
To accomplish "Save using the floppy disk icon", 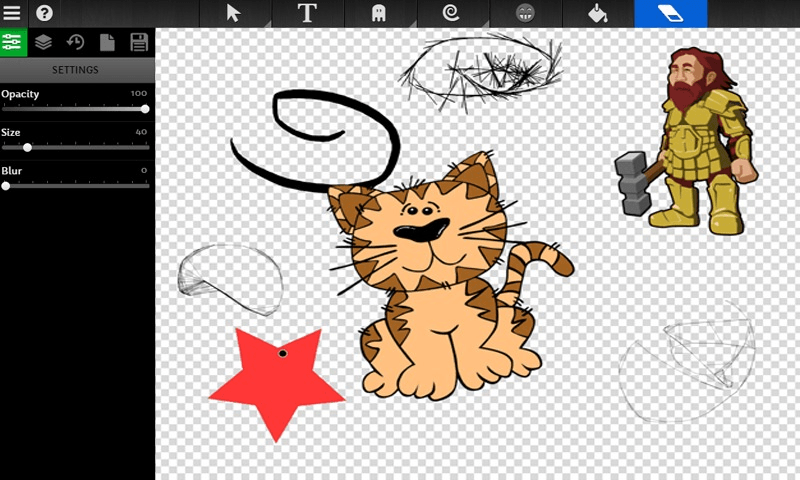I will tap(139, 42).
